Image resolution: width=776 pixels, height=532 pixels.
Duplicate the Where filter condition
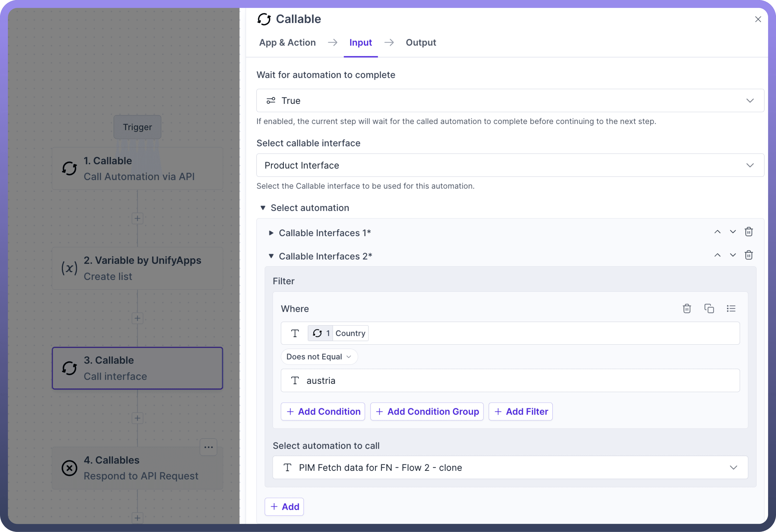click(x=709, y=309)
